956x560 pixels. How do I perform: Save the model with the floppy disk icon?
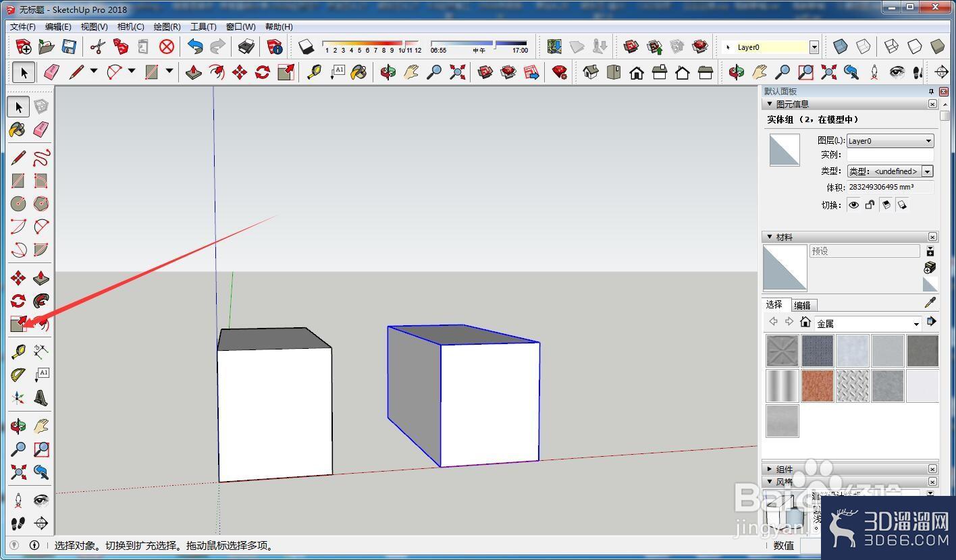point(69,47)
